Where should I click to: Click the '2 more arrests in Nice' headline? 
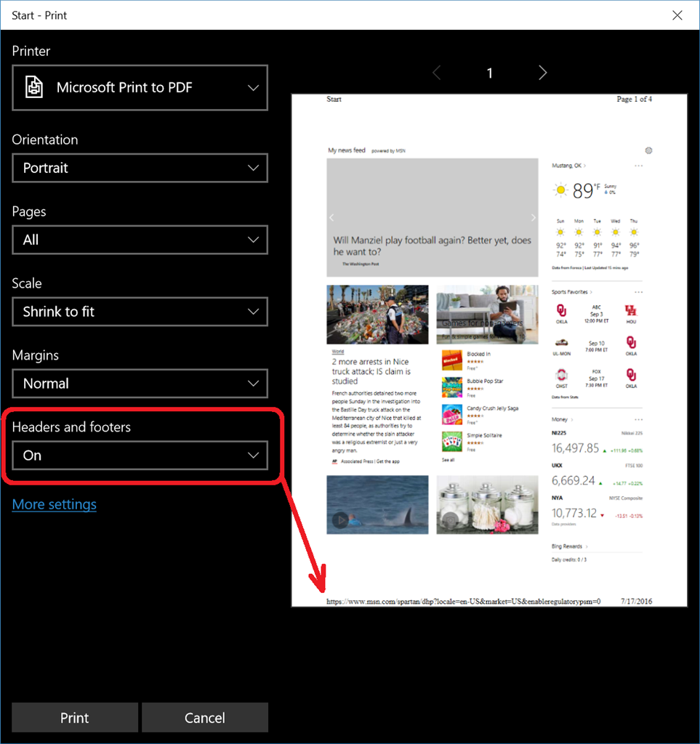[371, 371]
